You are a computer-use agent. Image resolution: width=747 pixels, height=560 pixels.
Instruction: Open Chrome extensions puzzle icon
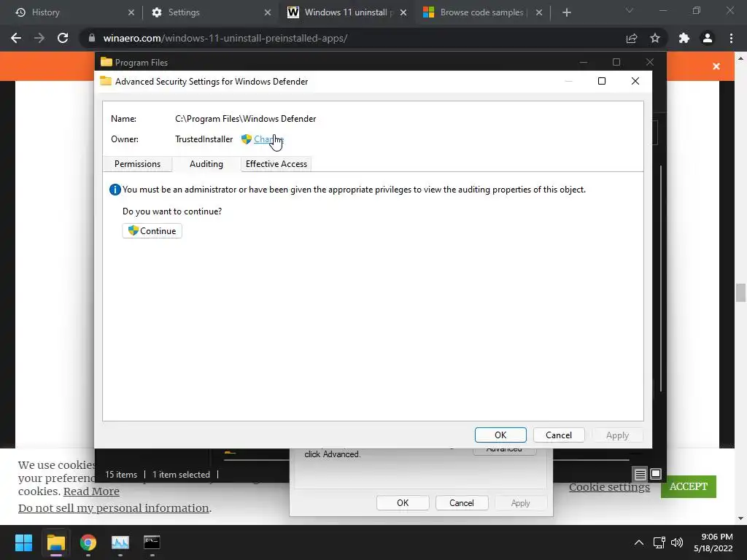tap(684, 38)
